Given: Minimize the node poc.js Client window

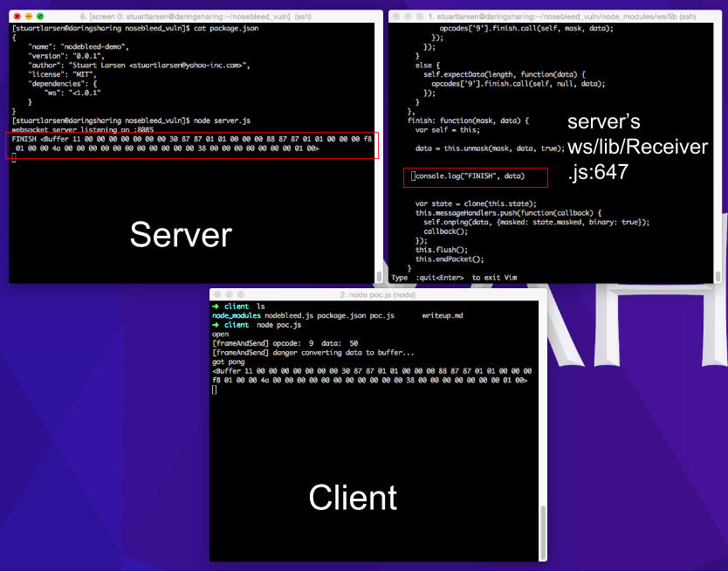Looking at the screenshot, I should click(x=229, y=294).
